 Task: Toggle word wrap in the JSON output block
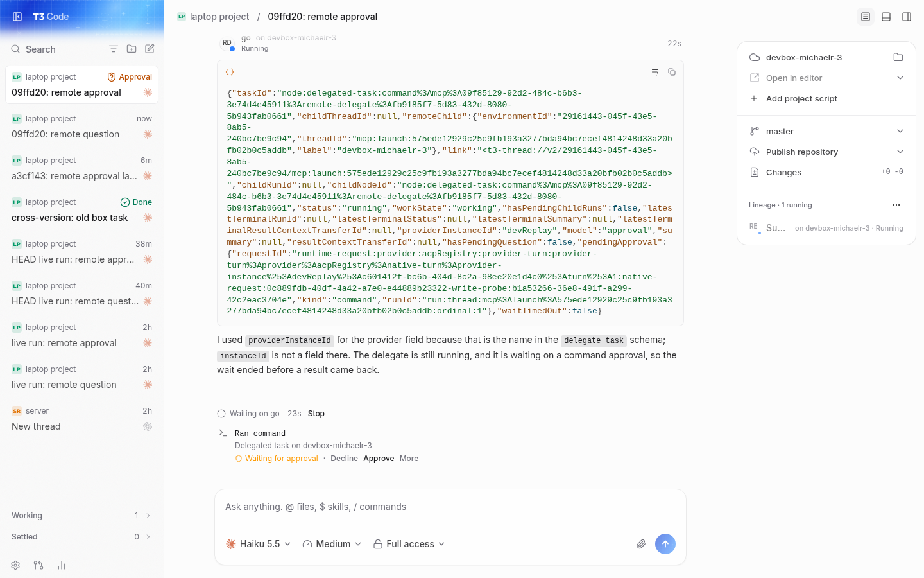pos(655,72)
